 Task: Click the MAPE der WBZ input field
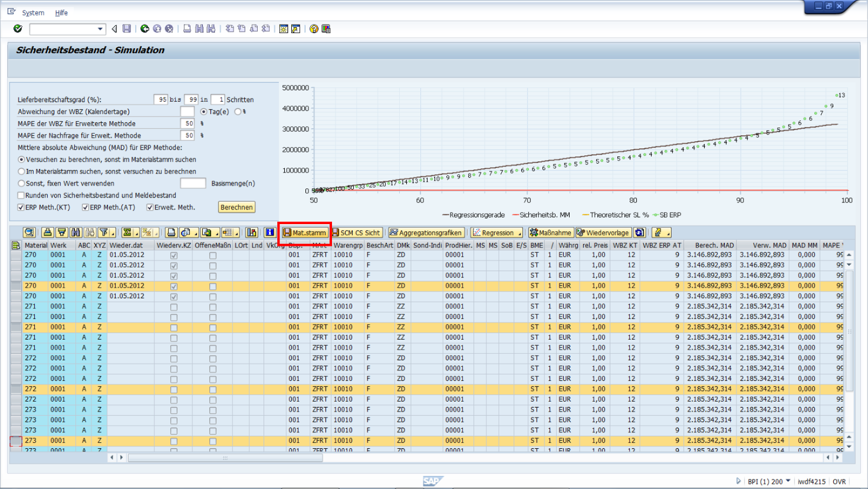click(x=188, y=123)
